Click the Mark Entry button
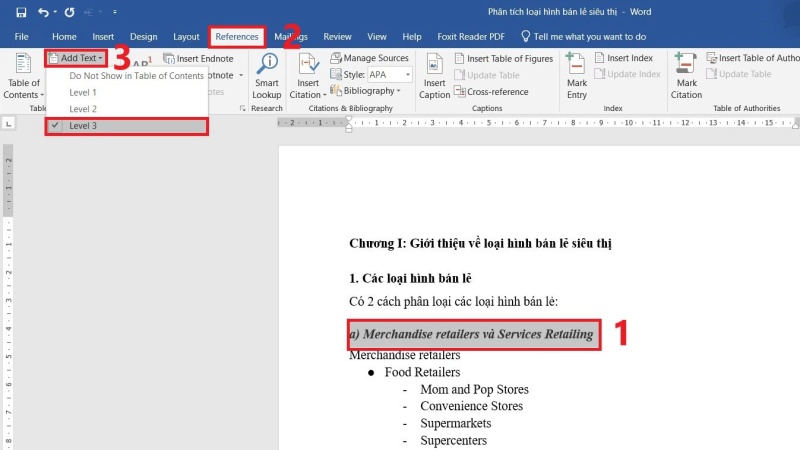Viewport: 800px width, 450px height. point(577,76)
